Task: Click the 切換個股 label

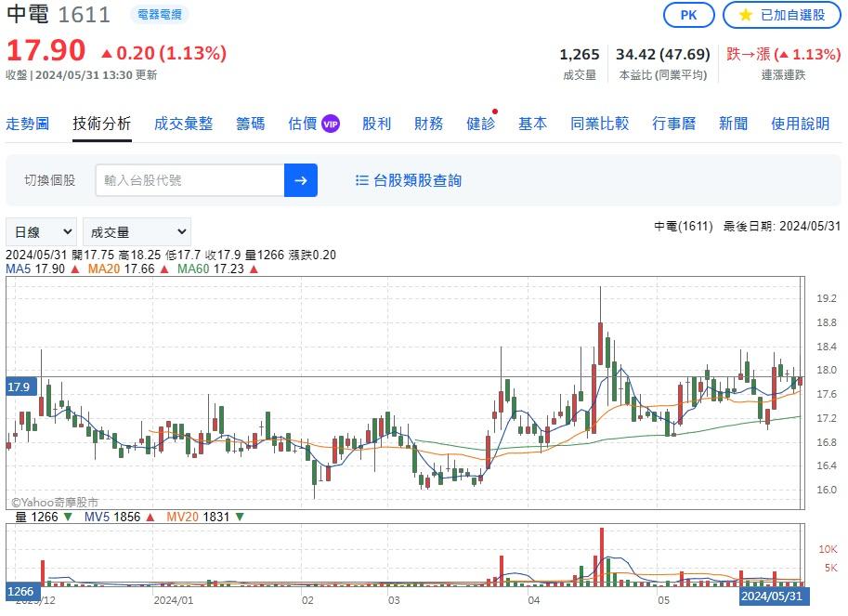Action: click(x=50, y=180)
